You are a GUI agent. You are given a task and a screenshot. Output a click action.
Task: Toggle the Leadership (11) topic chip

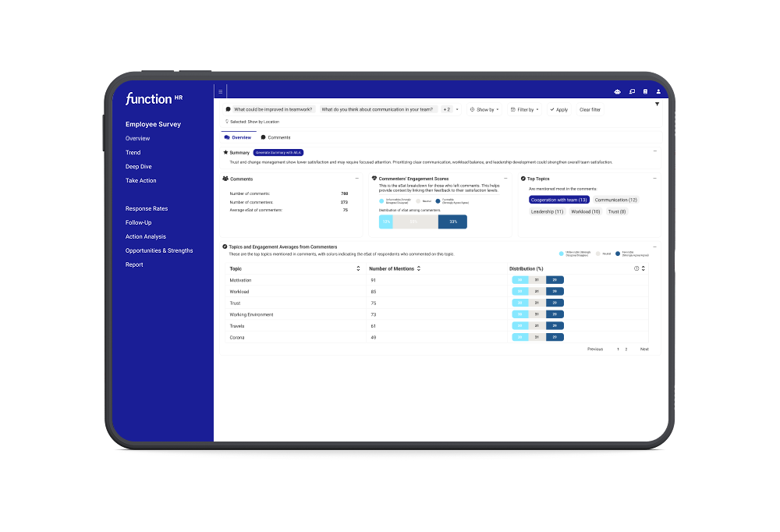click(x=548, y=211)
